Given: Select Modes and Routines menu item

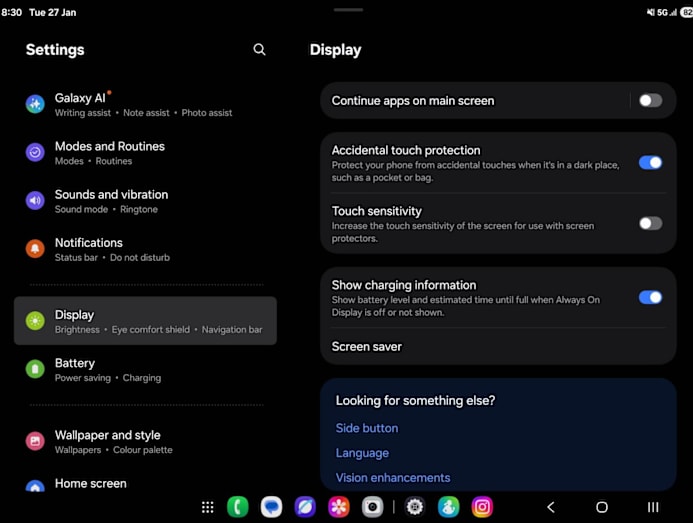Looking at the screenshot, I should (110, 152).
